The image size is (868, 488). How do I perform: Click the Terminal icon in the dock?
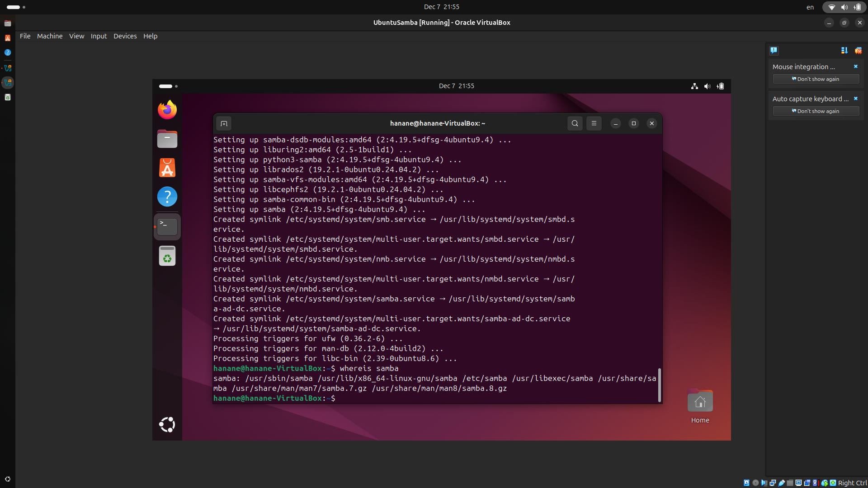click(x=167, y=226)
